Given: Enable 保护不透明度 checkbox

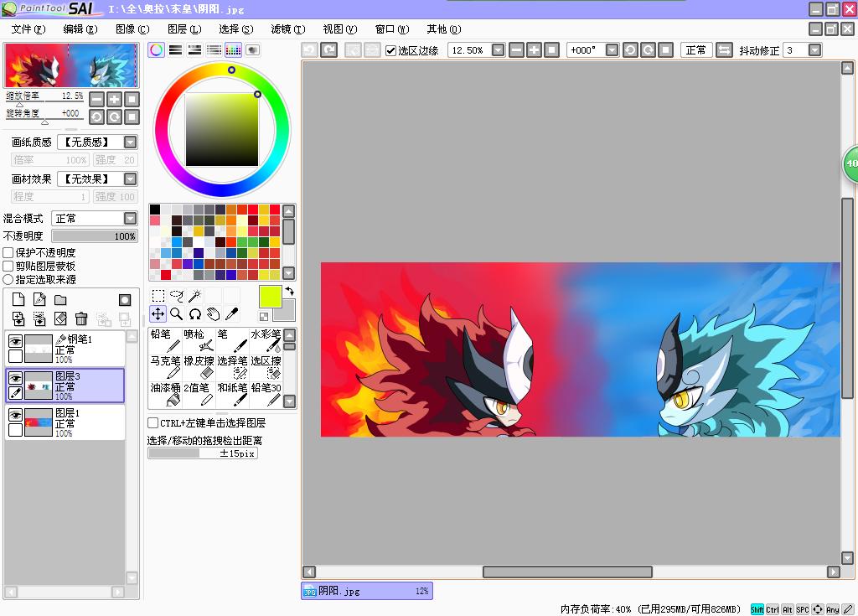Looking at the screenshot, I should click(x=8, y=252).
